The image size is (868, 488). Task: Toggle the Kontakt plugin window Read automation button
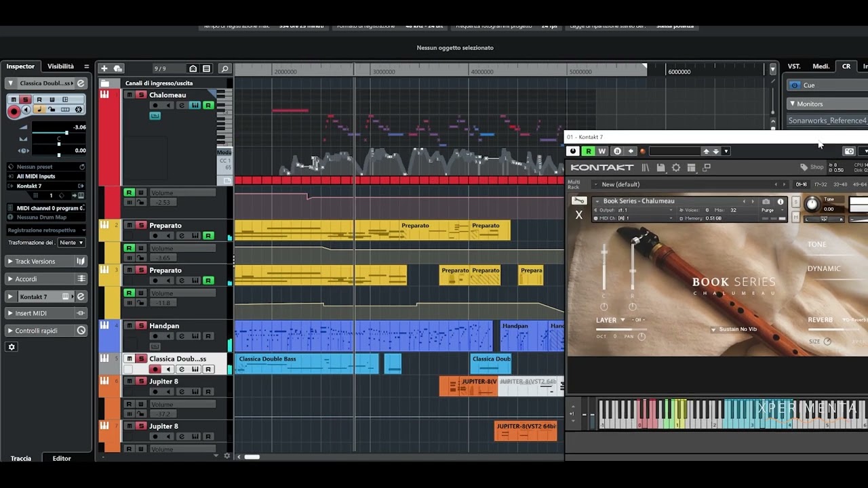coord(588,151)
